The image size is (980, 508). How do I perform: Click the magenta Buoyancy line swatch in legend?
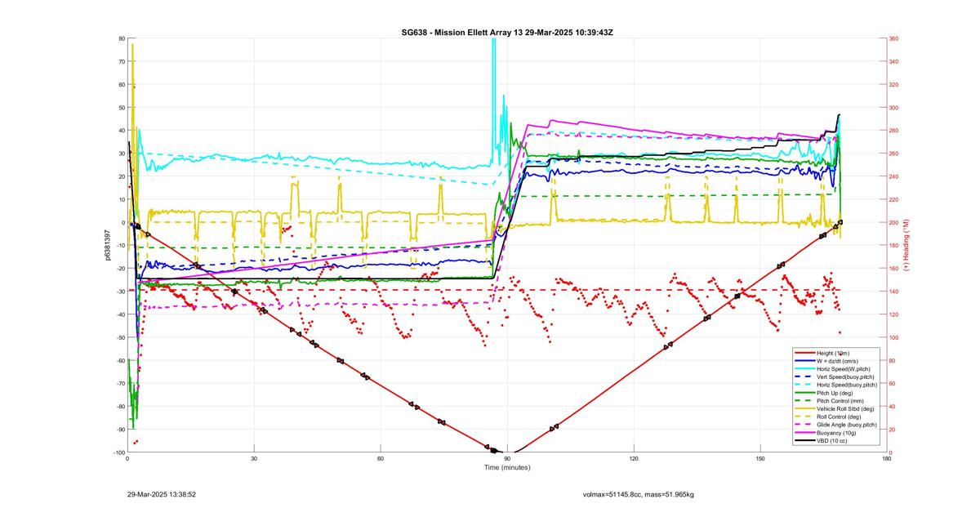804,433
